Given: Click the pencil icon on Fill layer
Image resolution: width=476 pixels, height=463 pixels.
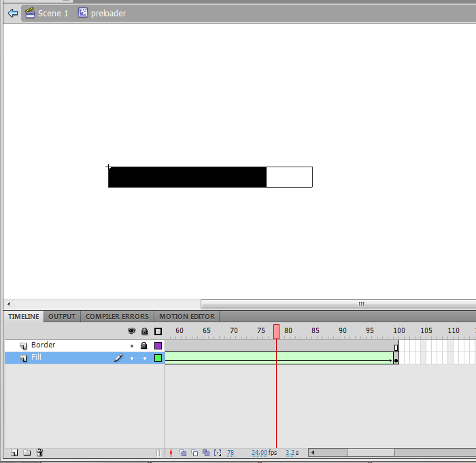Looking at the screenshot, I should pos(118,358).
